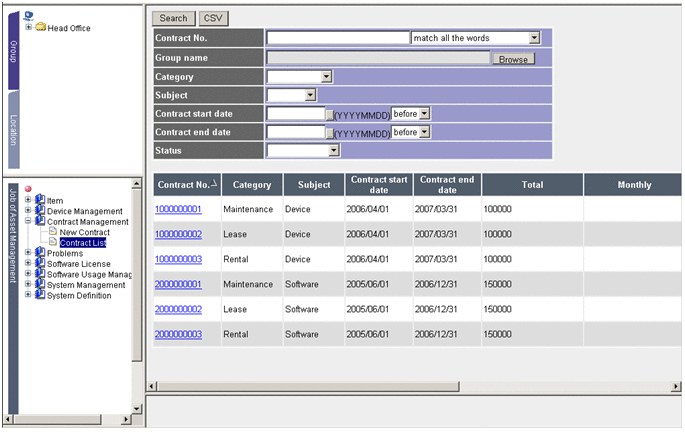Screen dimensions: 685x433
Task: Click the Device Management book icon
Action: (40, 211)
